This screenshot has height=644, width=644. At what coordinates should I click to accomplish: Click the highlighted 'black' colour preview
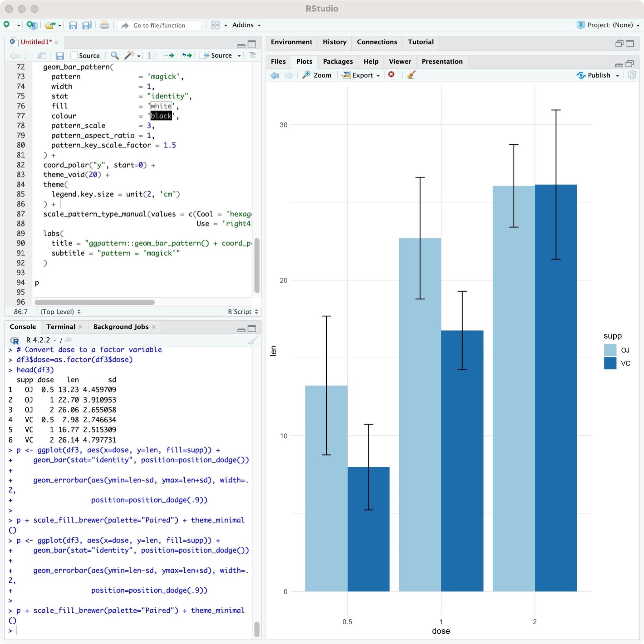(x=161, y=116)
